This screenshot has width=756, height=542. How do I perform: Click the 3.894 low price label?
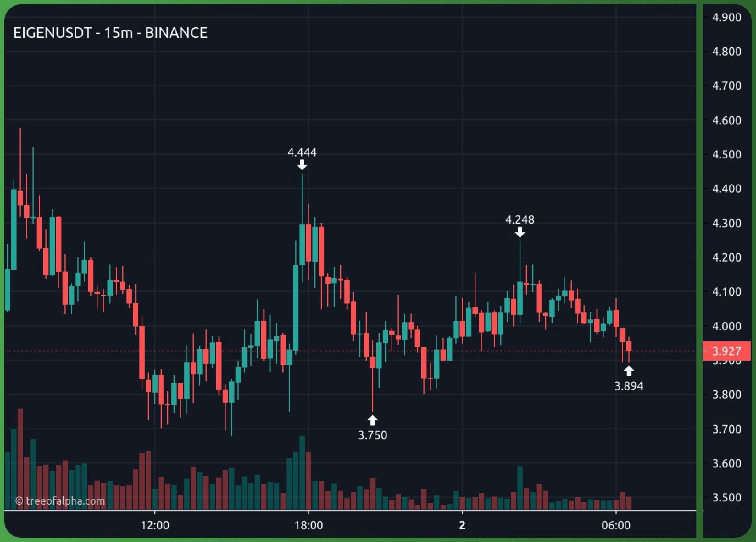(629, 387)
